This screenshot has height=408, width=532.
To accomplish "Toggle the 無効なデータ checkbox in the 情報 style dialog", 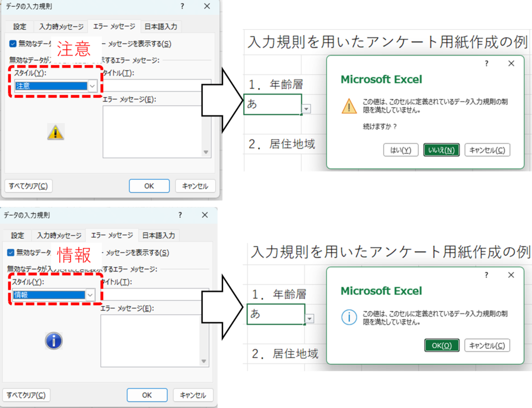I will [11, 253].
